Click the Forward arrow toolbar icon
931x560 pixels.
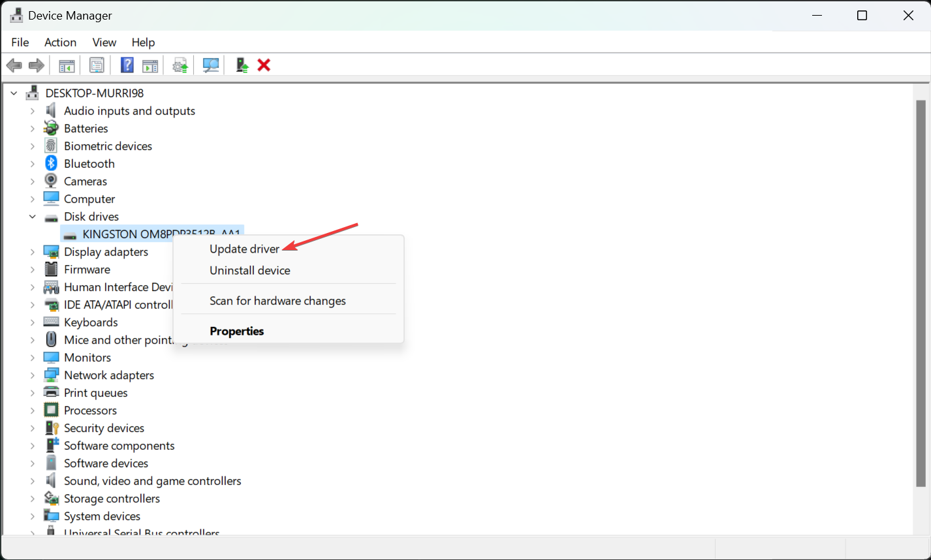click(37, 65)
